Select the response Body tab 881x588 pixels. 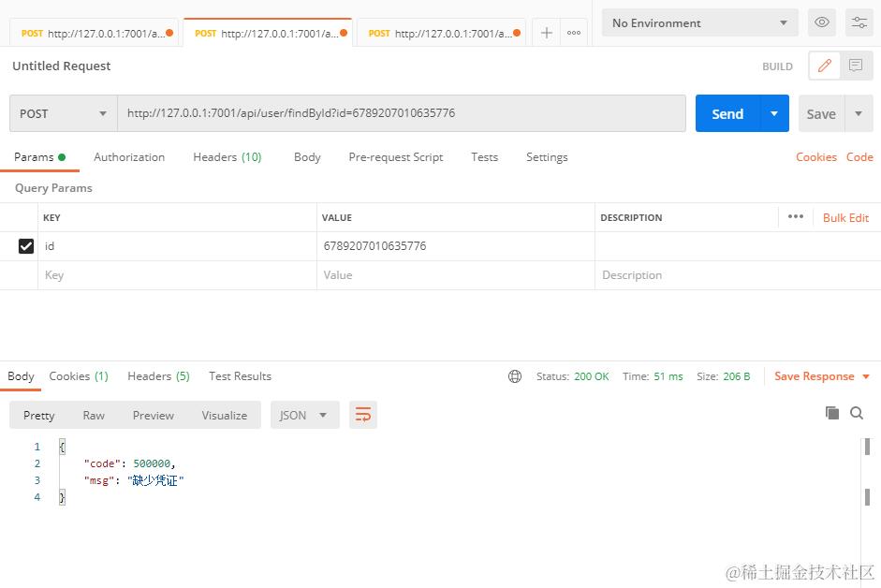(x=21, y=376)
